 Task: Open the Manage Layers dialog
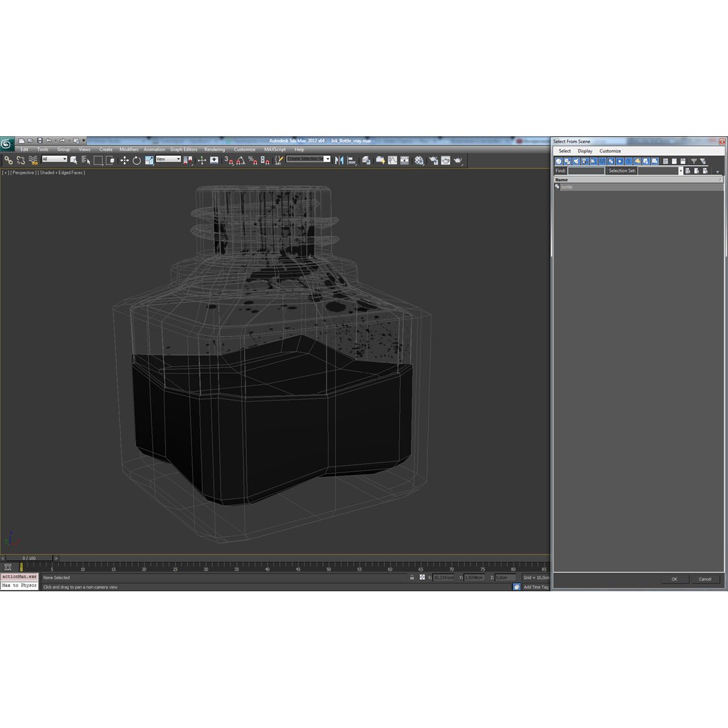[366, 160]
